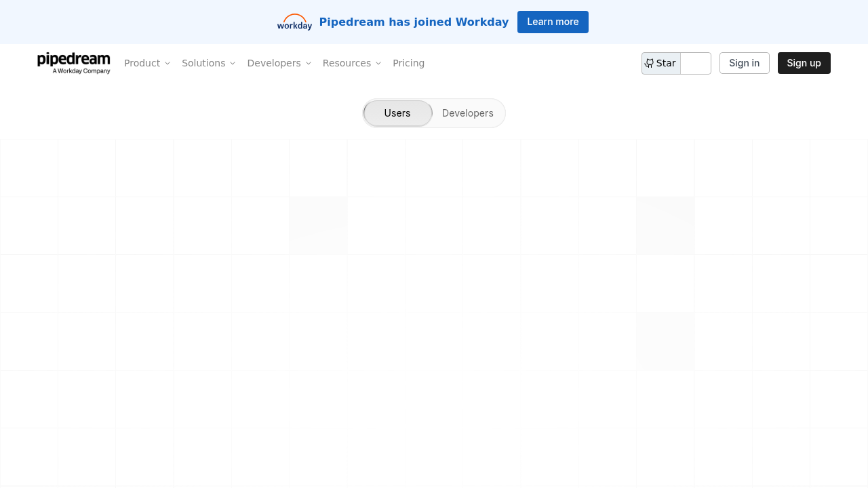Click the Workday logo in the banner

pos(294,22)
